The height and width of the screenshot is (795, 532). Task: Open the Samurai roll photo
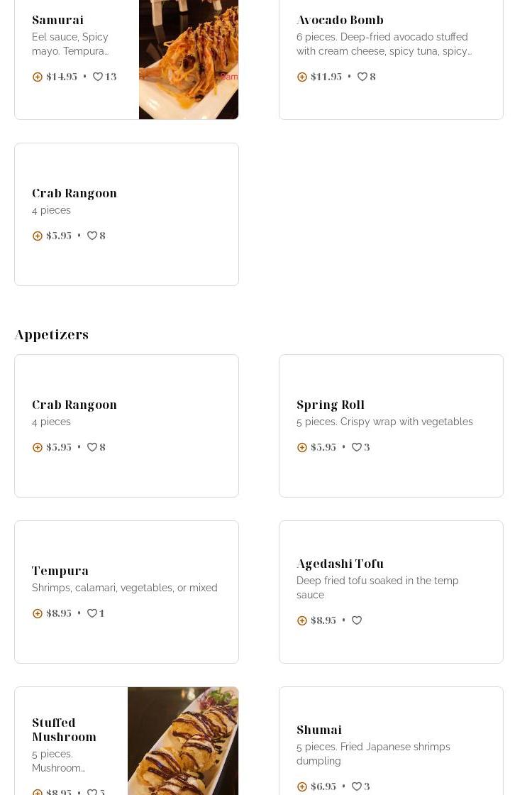189,60
